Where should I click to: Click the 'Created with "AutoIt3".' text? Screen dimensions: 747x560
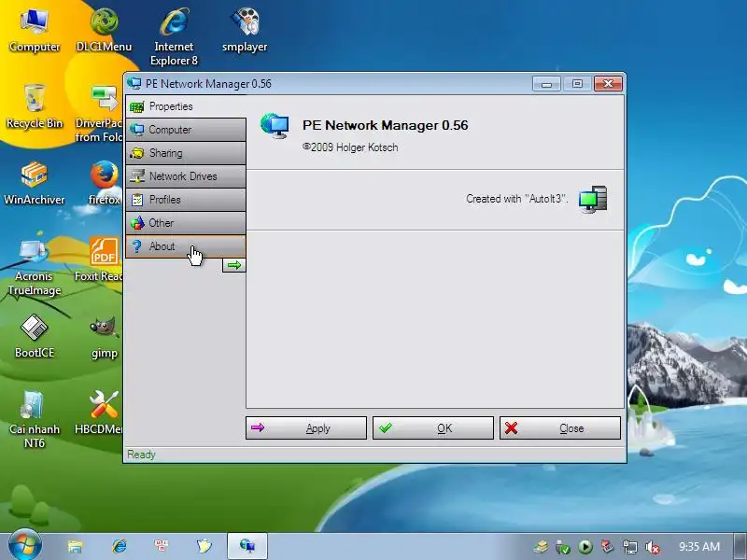(517, 199)
